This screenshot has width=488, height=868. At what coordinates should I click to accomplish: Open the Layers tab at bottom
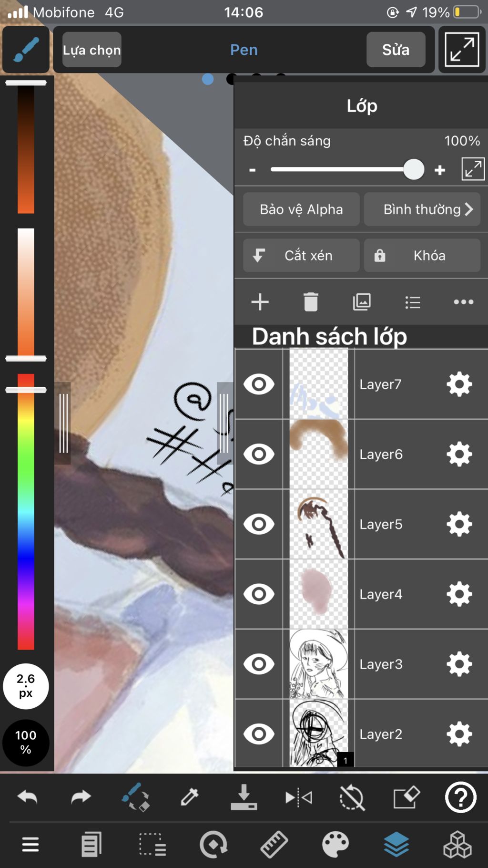(396, 845)
